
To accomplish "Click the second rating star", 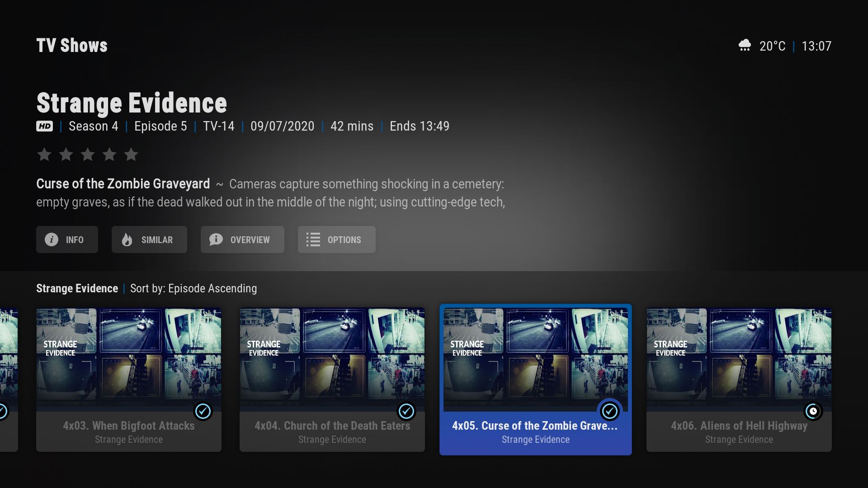I will (66, 155).
